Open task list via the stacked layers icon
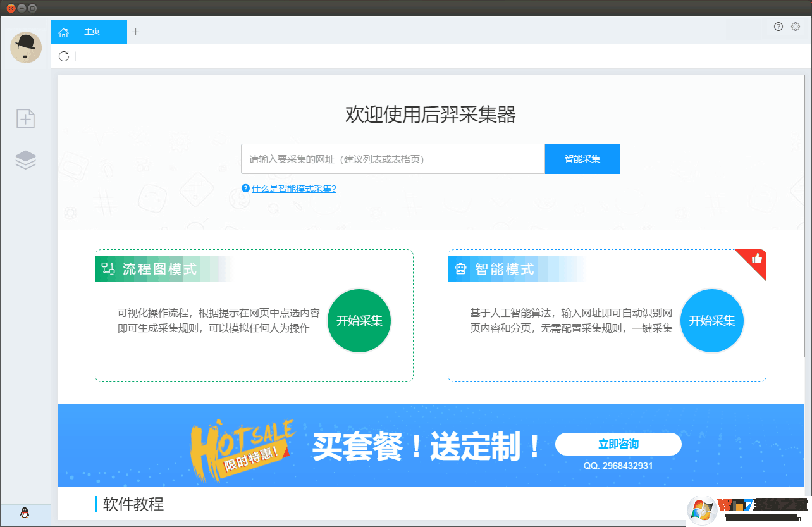This screenshot has height=527, width=812. 25,160
